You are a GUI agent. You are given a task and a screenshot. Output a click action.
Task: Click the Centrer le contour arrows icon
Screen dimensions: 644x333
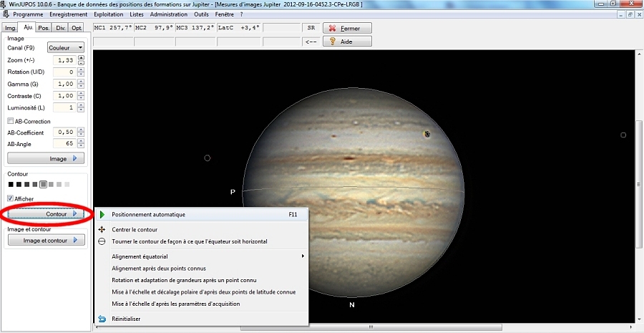point(102,229)
